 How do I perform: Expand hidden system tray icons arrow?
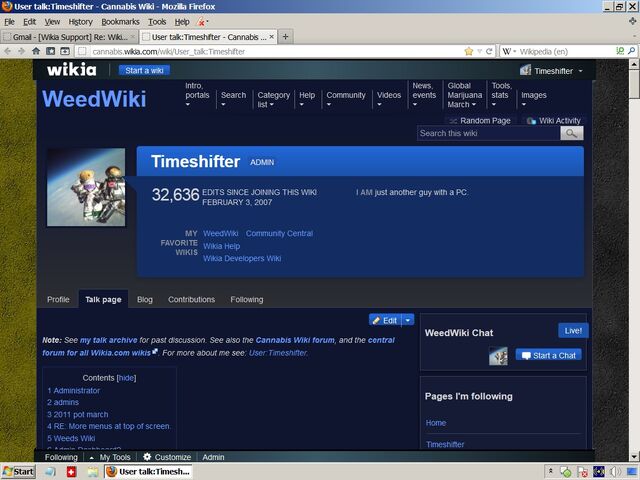point(551,471)
